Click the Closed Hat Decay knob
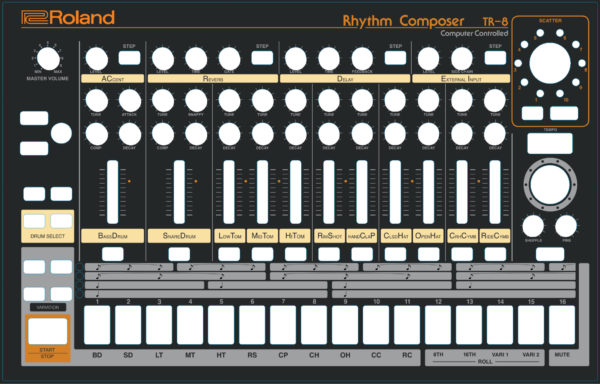The width and height of the screenshot is (600, 384). click(395, 134)
